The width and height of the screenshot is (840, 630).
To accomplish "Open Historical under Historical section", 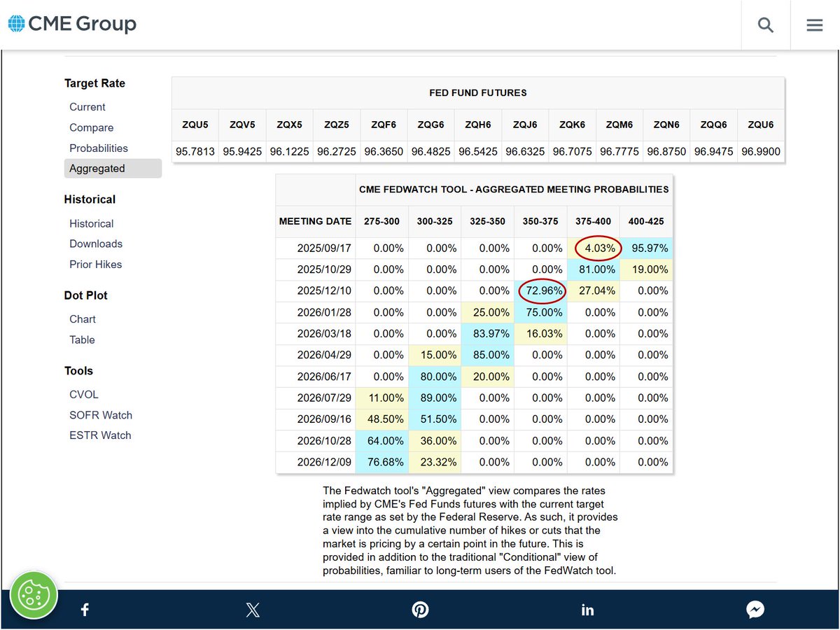I will tap(91, 223).
